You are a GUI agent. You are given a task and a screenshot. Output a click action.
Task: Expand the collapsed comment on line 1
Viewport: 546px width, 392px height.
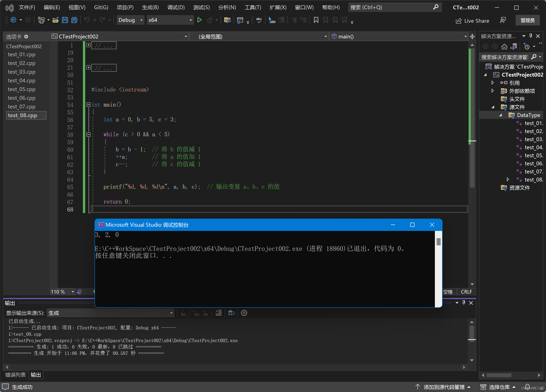pos(88,45)
